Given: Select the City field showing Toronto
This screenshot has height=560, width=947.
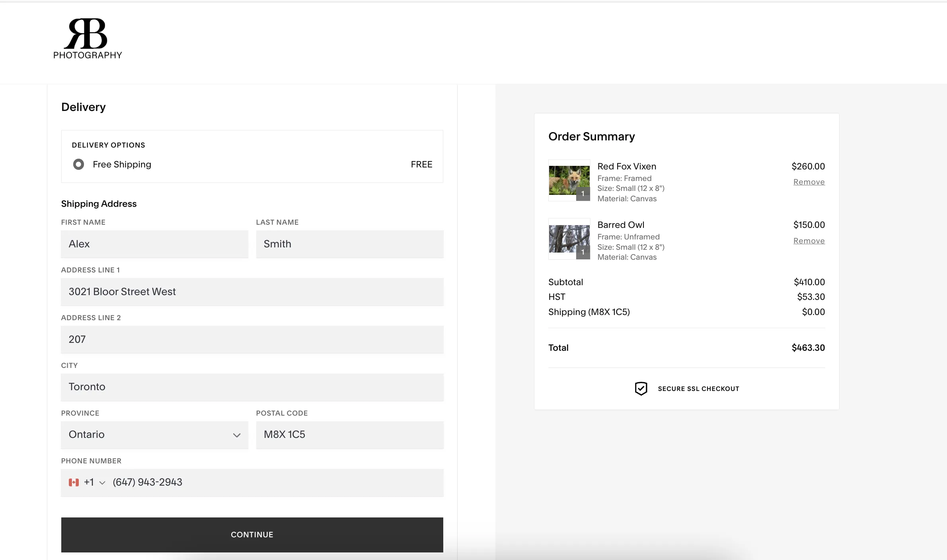Looking at the screenshot, I should coord(252,387).
